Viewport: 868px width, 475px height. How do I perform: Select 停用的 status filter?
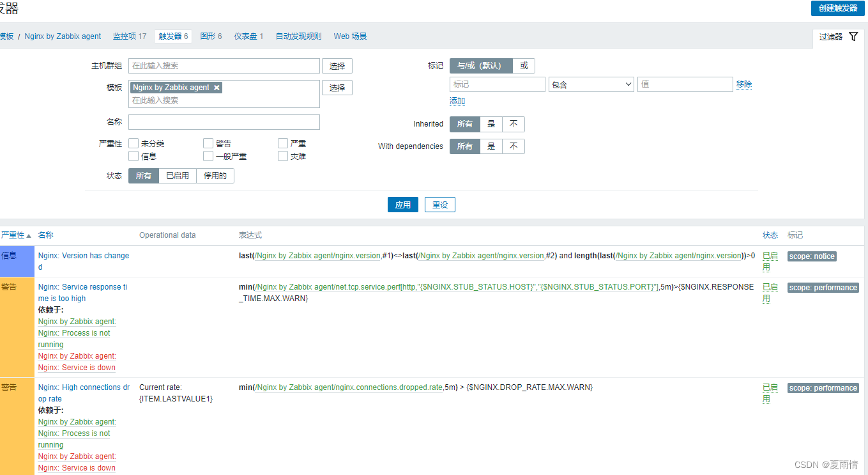click(215, 175)
